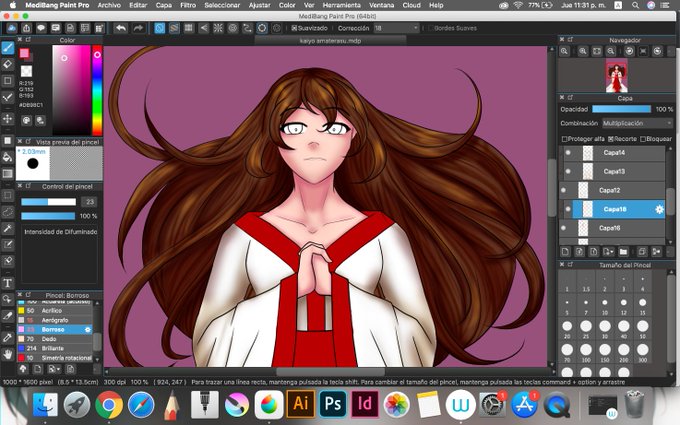
Task: Select the Dedo brush
Action: coord(55,339)
